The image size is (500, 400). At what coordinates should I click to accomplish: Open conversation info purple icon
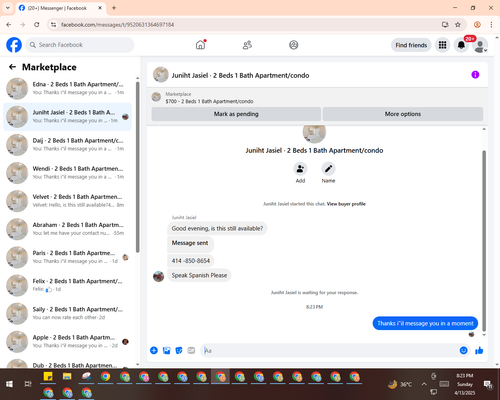point(475,75)
